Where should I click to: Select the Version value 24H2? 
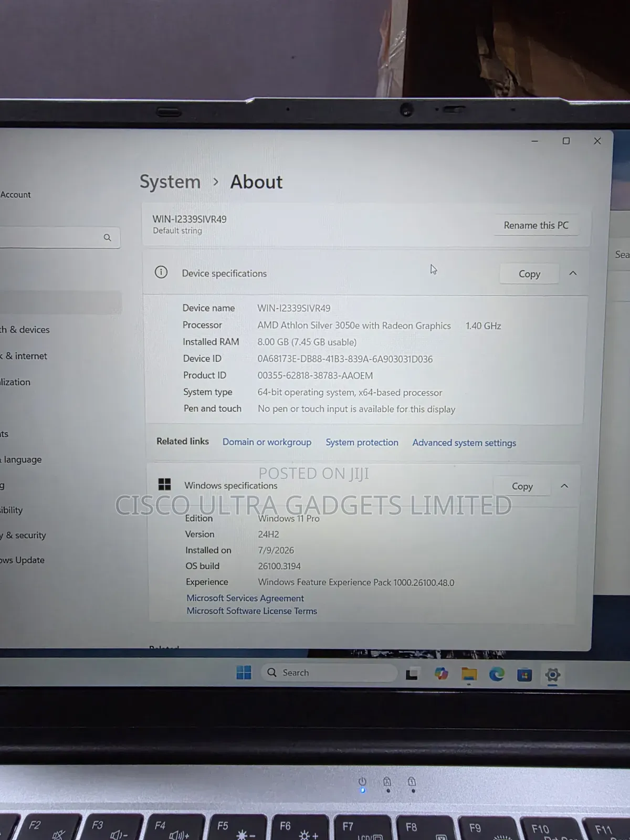pyautogui.click(x=268, y=534)
